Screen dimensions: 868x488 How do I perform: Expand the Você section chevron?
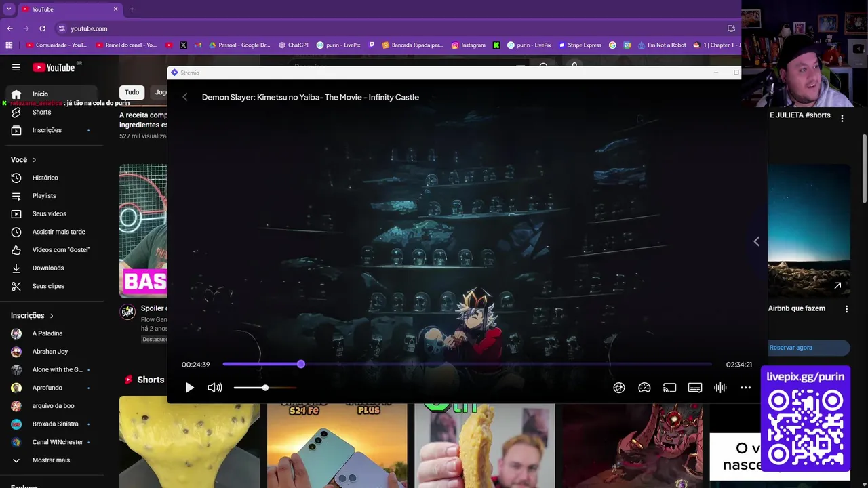(x=34, y=160)
